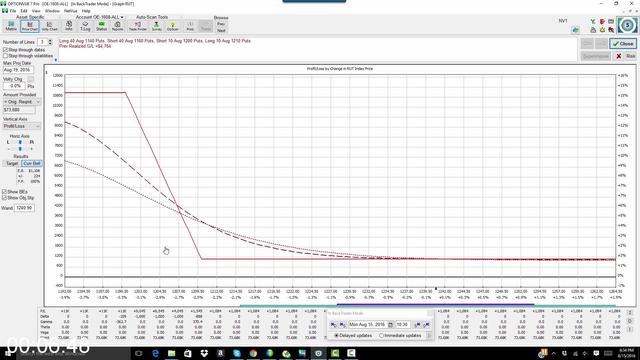The image size is (640, 360).
Task: Open calendar picker beside Mon Aug 15 date
Action: click(x=390, y=324)
